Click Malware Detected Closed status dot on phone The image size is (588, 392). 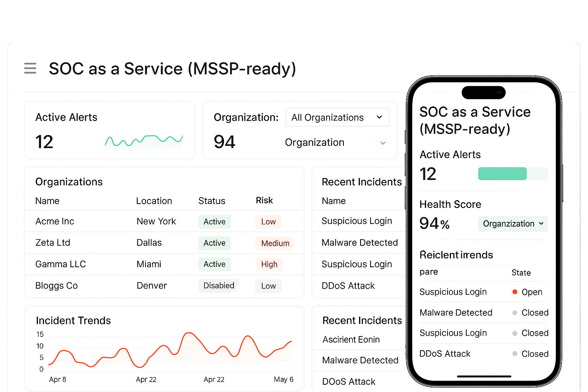[x=515, y=313]
